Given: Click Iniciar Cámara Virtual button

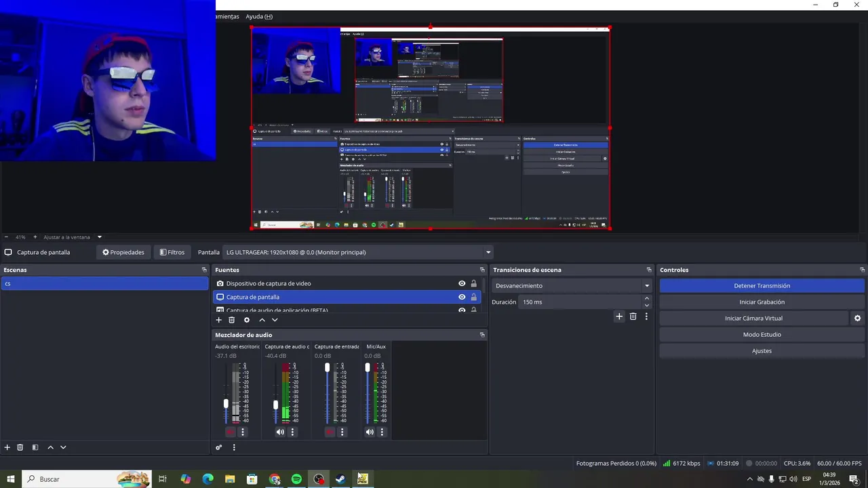Looking at the screenshot, I should pos(753,318).
